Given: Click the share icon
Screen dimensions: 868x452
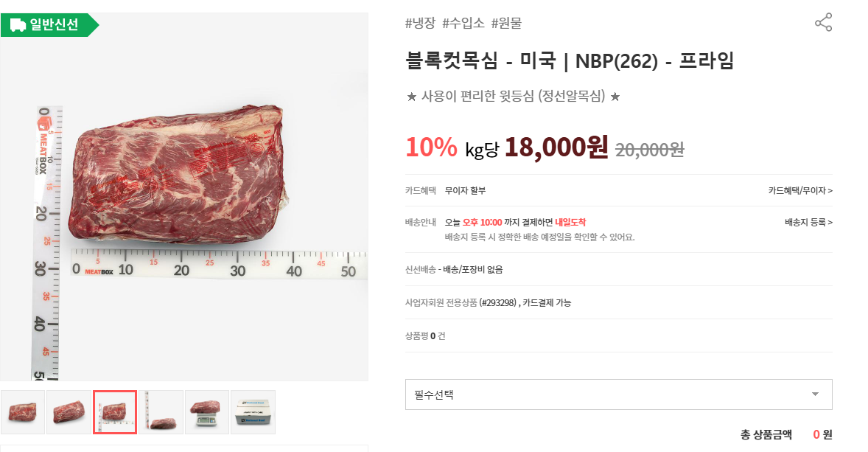Looking at the screenshot, I should [x=823, y=23].
